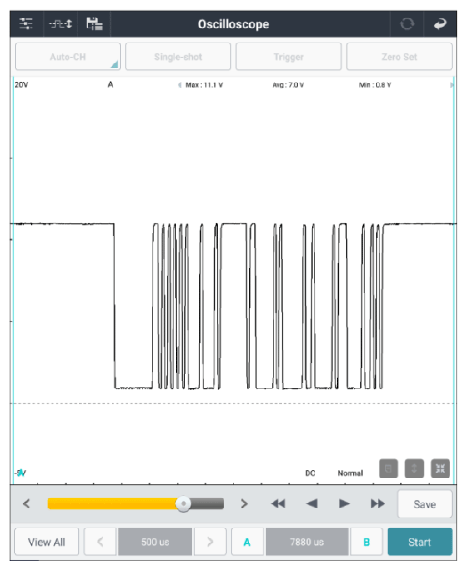Open the trigger waveform settings icon
This screenshot has height=570, width=467.
coord(60,24)
